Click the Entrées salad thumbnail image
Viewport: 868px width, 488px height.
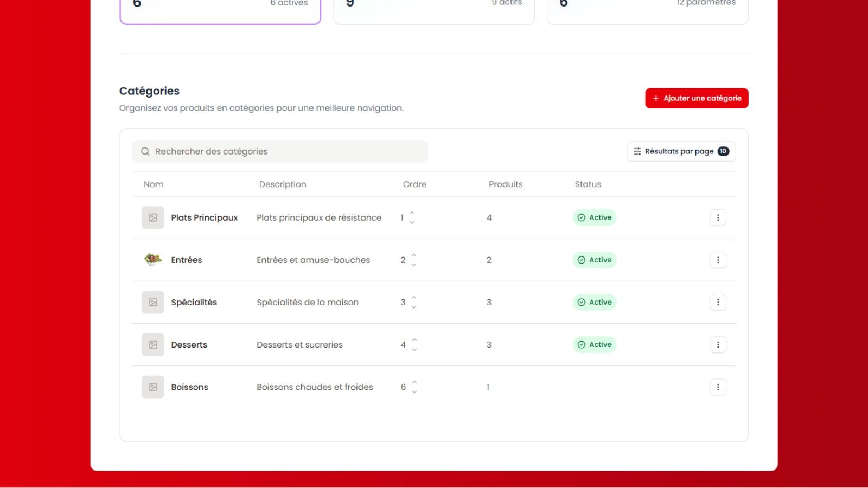pyautogui.click(x=153, y=260)
